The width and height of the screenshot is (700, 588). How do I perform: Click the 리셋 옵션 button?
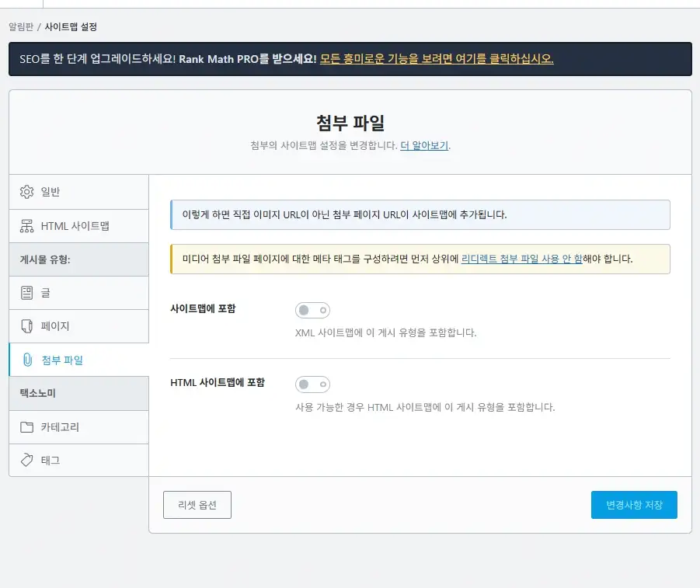(x=197, y=505)
